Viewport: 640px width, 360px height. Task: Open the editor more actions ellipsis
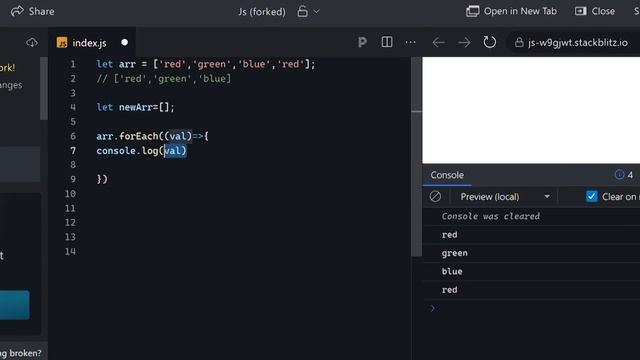coord(410,42)
